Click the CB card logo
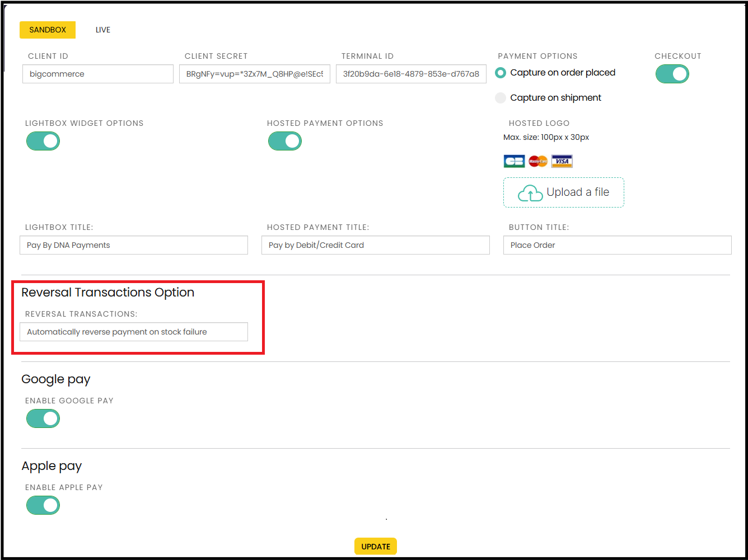This screenshot has width=748, height=560. 514,162
